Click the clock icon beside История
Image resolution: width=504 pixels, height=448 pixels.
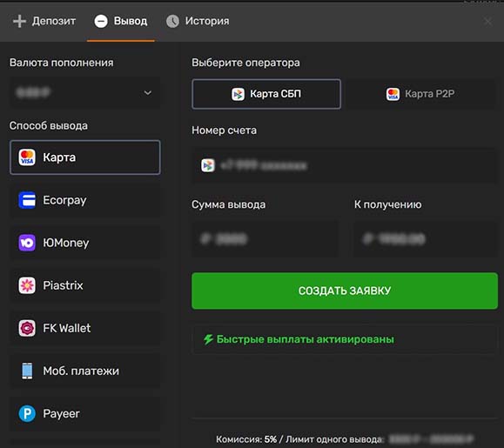(x=172, y=21)
